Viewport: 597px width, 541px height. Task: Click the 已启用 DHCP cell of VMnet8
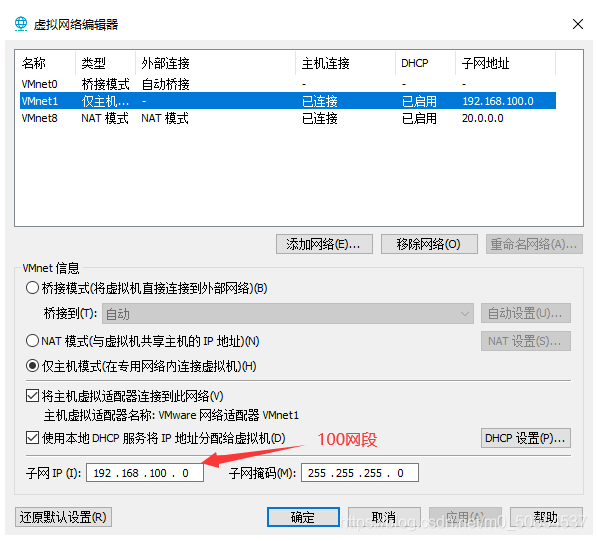[x=419, y=119]
